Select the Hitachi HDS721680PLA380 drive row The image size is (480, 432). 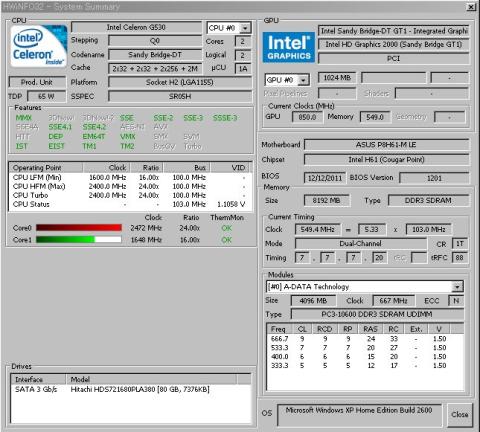(x=130, y=389)
